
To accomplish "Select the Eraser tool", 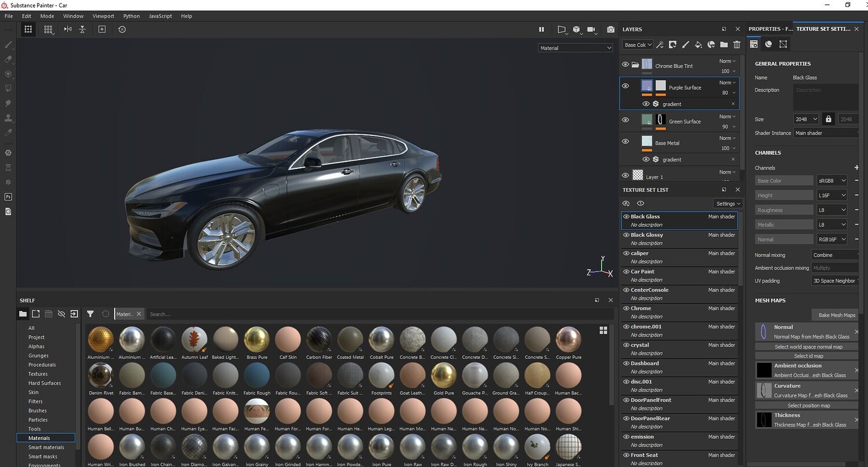I will pyautogui.click(x=8, y=59).
